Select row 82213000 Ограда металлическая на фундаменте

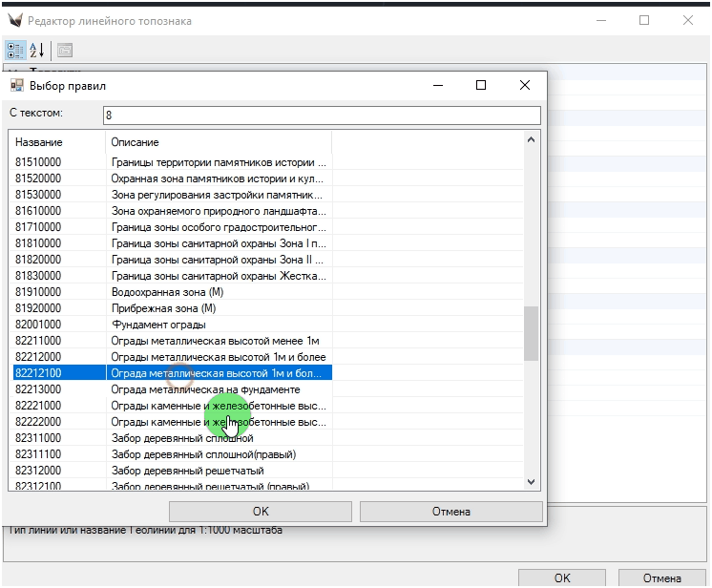(x=172, y=389)
